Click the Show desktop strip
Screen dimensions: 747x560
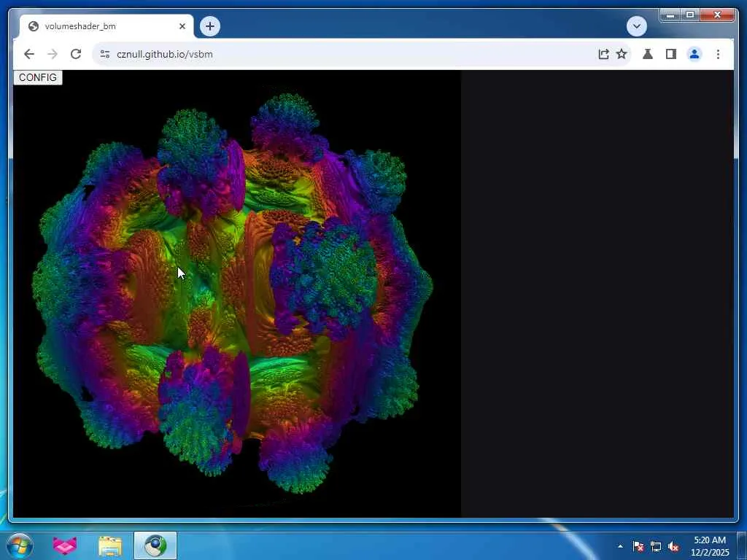[x=742, y=545]
